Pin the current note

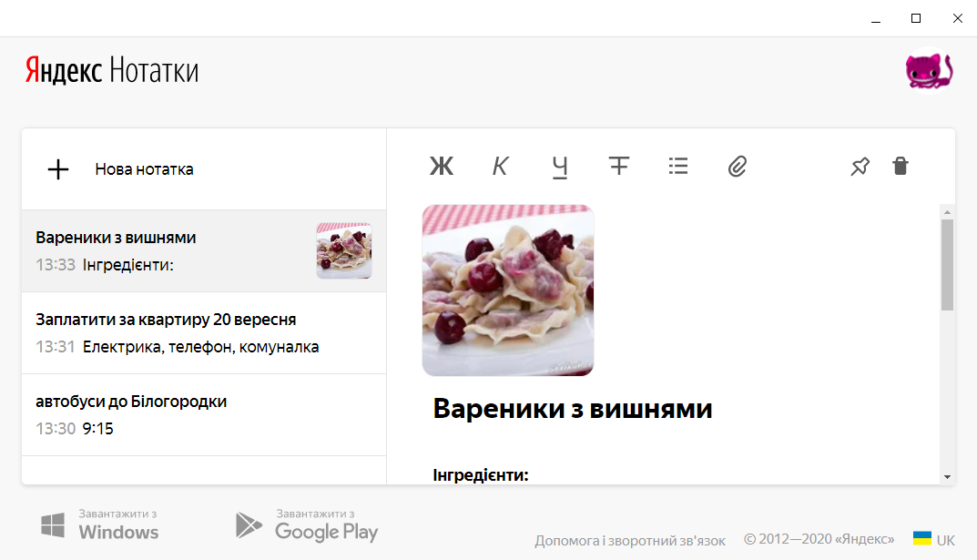tap(860, 167)
